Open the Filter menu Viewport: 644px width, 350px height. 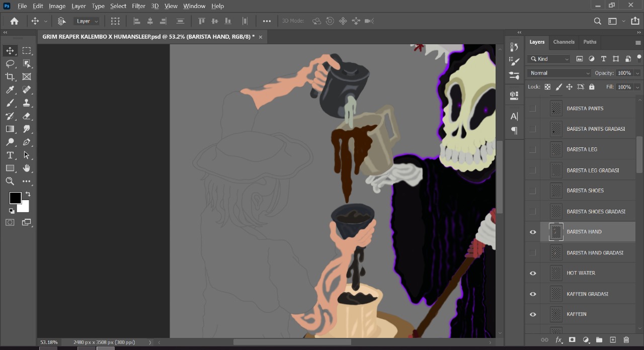138,6
